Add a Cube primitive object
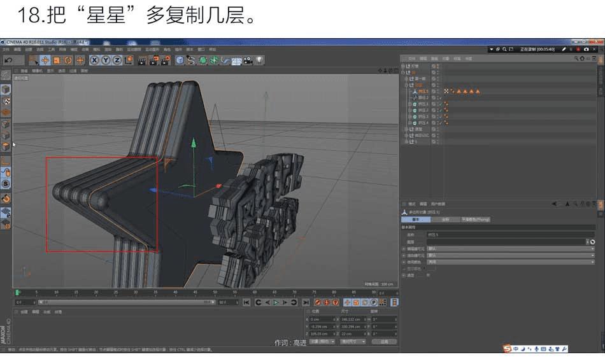Image resolution: width=605 pixels, height=364 pixels. click(180, 60)
